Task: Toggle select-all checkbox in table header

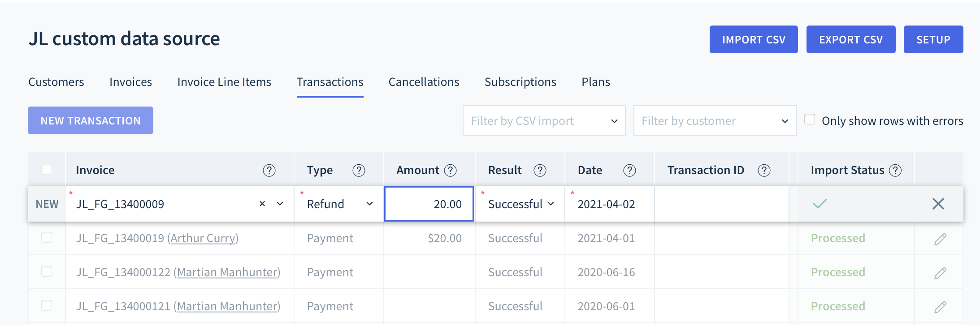Action: 47,169
